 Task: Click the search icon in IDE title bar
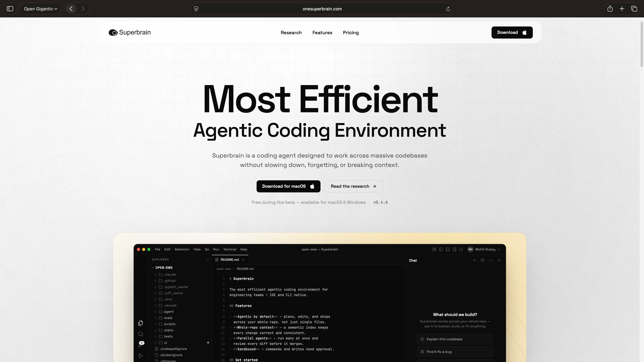(x=461, y=249)
